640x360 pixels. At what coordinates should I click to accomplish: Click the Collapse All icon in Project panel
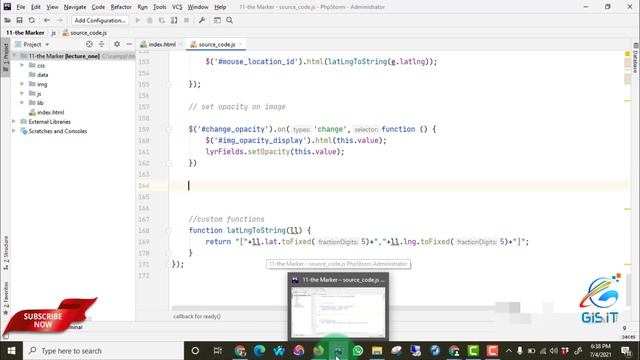102,44
